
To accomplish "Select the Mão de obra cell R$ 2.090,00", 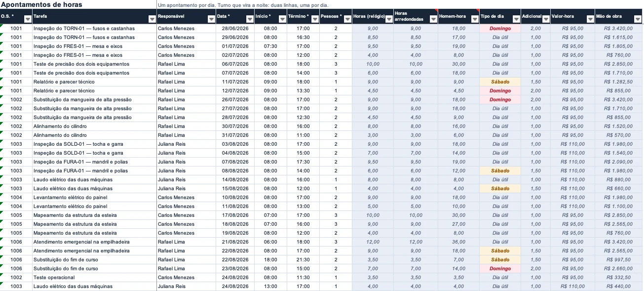I will click(619, 162).
